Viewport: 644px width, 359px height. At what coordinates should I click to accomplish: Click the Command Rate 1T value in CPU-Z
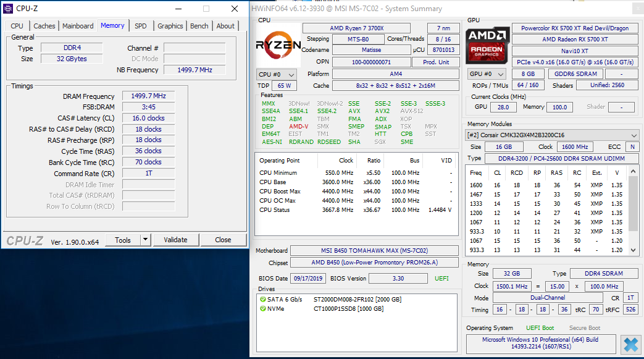pos(148,173)
